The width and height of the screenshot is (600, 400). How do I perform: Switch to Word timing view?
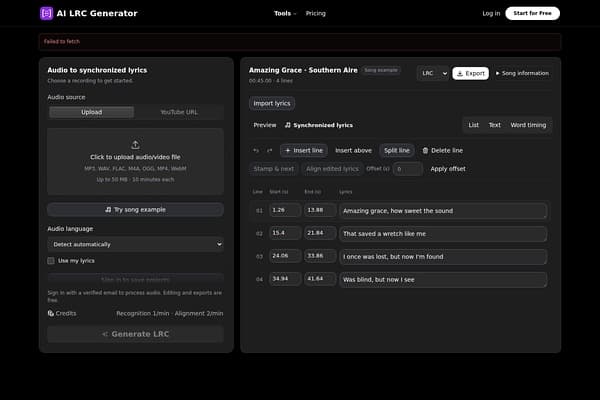coord(528,125)
